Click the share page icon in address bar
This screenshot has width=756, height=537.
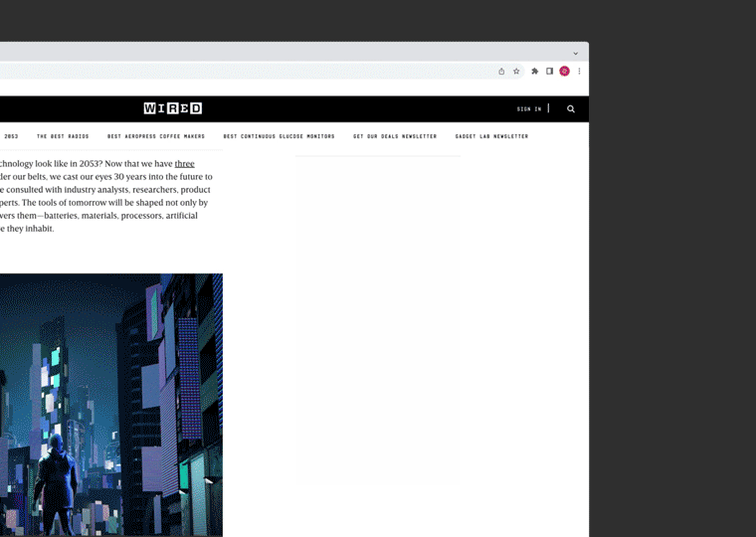tap(501, 72)
